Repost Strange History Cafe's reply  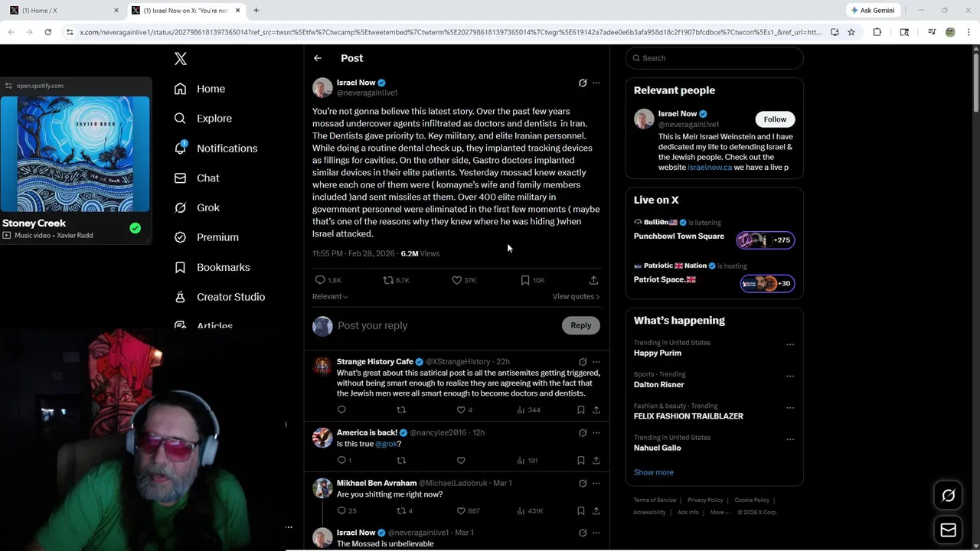[x=401, y=410]
